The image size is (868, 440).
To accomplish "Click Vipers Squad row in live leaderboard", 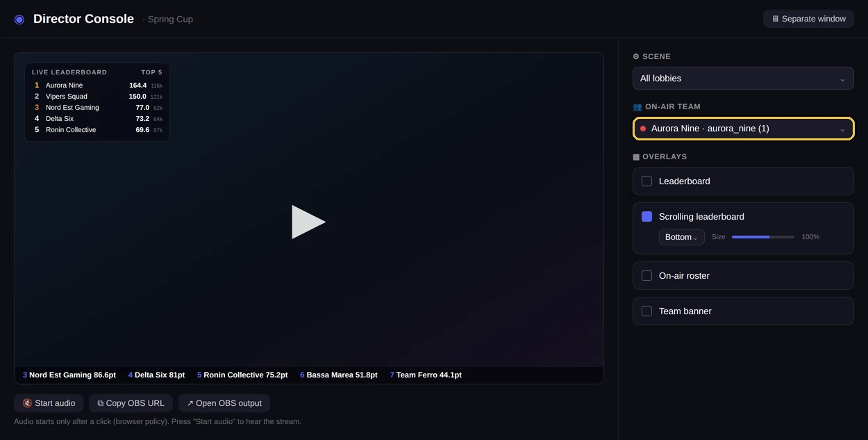I will coord(97,97).
